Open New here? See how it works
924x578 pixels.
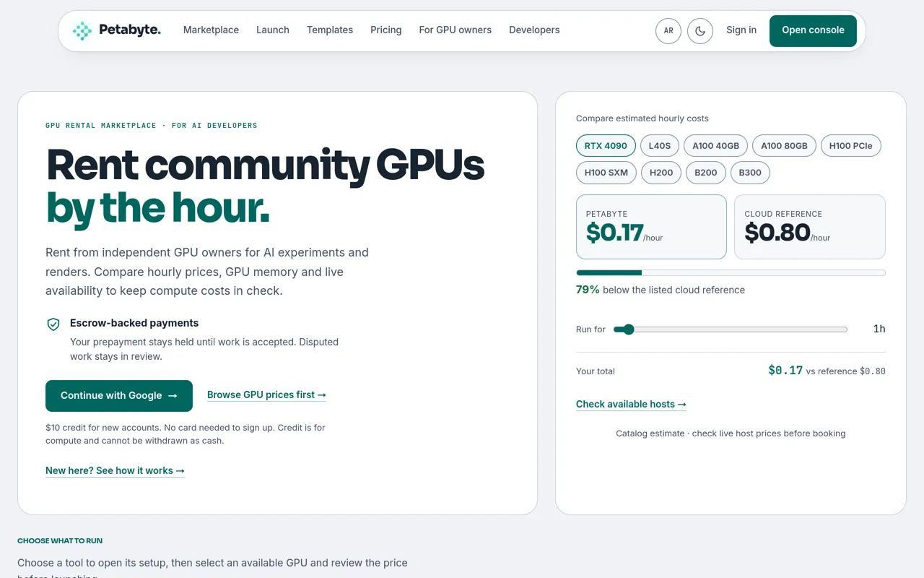[x=115, y=471]
